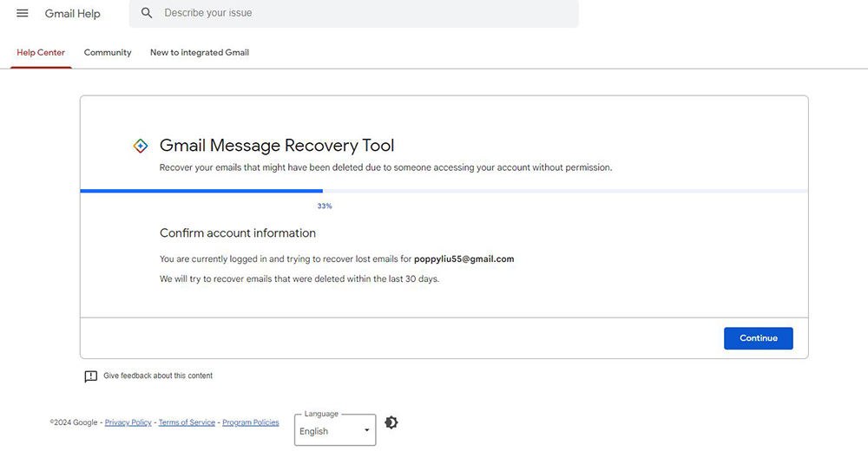Open the Privacy Policy link
The width and height of the screenshot is (868, 471).
128,422
